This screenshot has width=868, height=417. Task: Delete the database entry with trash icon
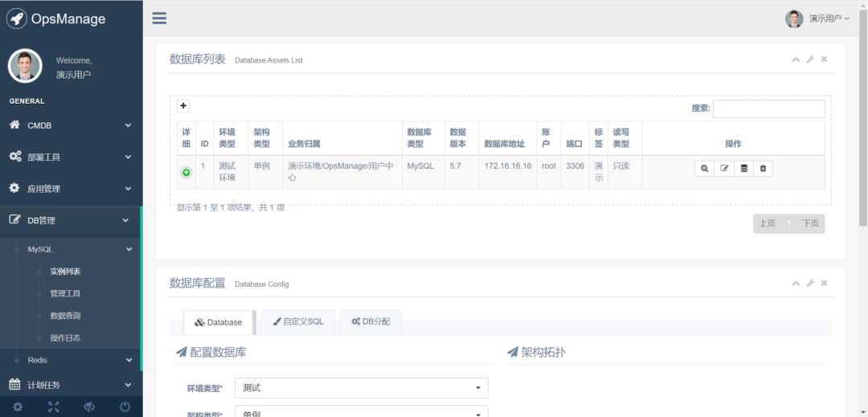[x=763, y=169]
